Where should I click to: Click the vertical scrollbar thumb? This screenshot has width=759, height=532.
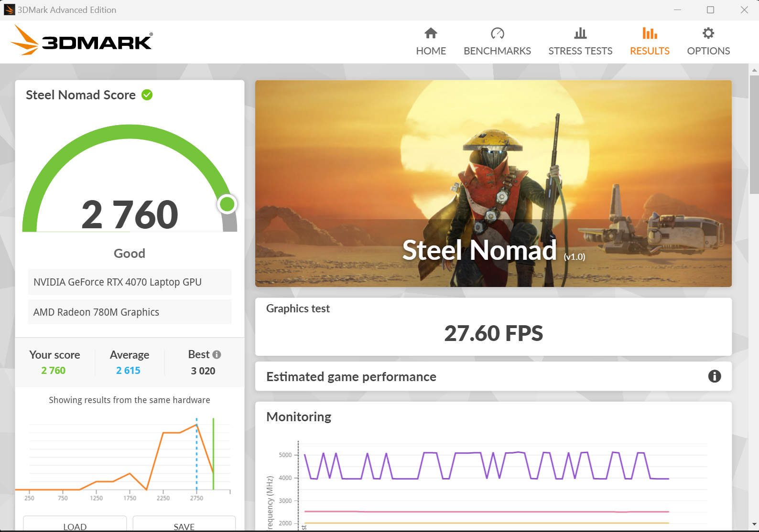(754, 135)
